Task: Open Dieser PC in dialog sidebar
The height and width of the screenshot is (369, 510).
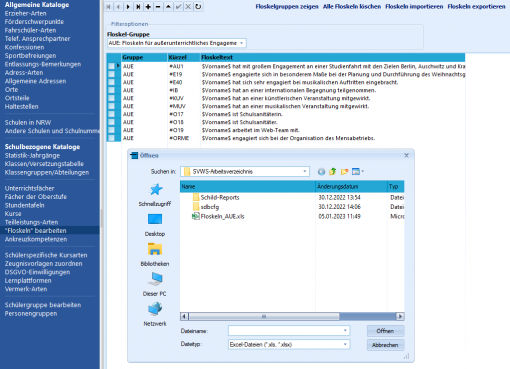Action: tap(155, 285)
